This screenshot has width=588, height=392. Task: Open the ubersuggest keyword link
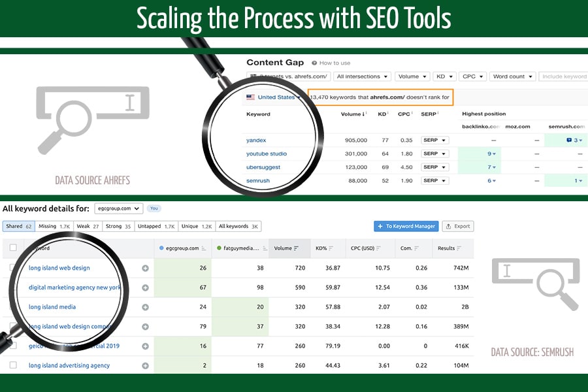[263, 167]
